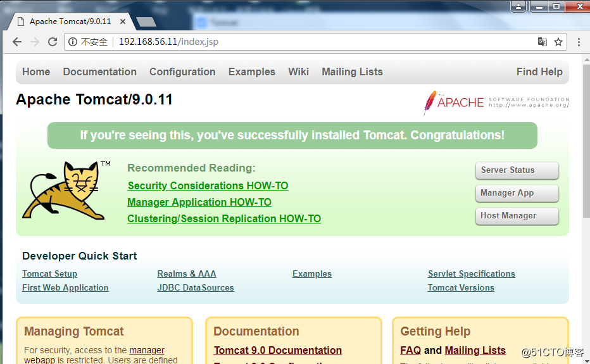The height and width of the screenshot is (364, 590).
Task: Click the translate page icon
Action: [543, 42]
